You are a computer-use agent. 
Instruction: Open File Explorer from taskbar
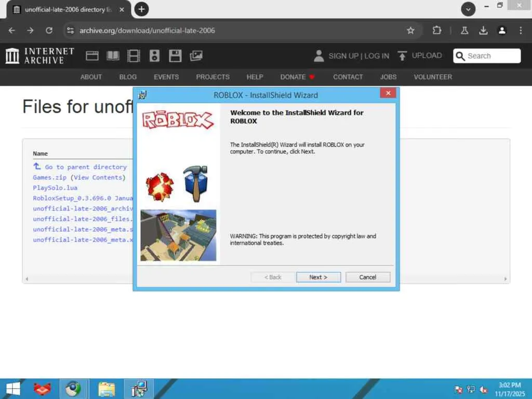[107, 389]
